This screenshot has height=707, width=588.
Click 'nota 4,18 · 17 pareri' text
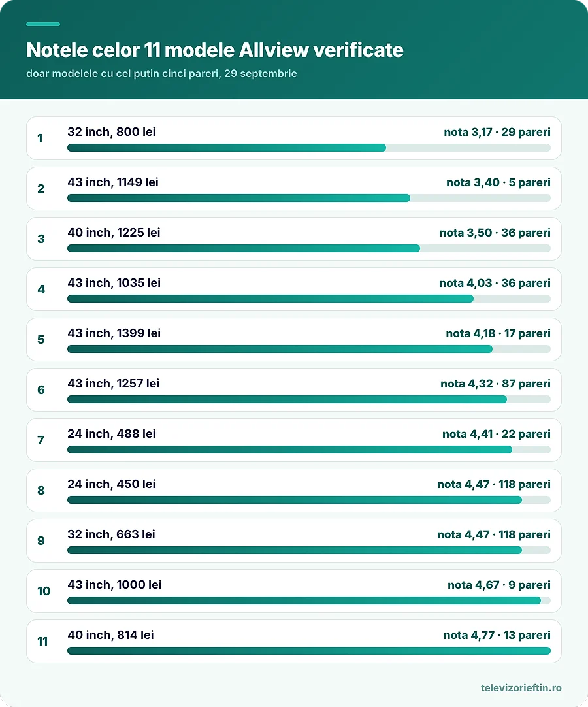(x=498, y=333)
